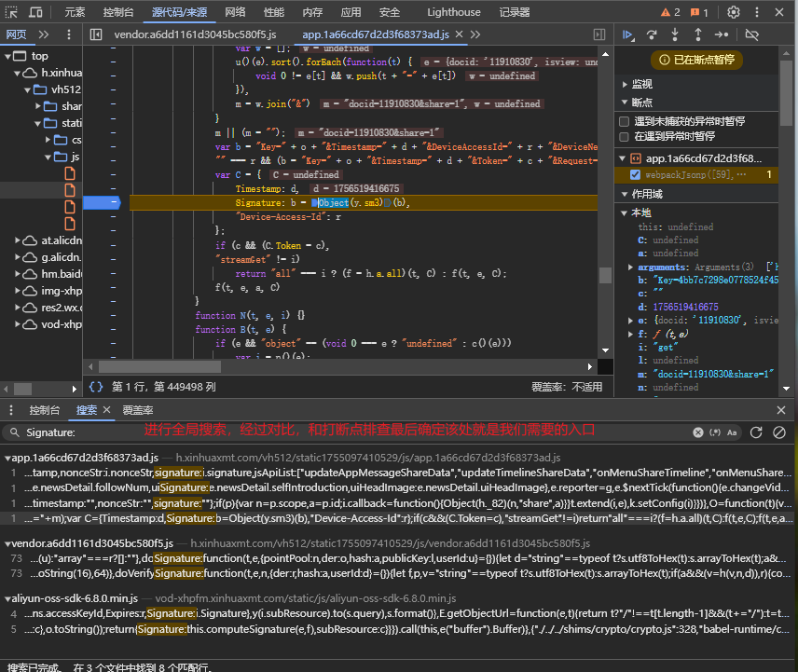798x672 pixels.
Task: Switch to the 元素 Elements tab
Action: tap(75, 12)
